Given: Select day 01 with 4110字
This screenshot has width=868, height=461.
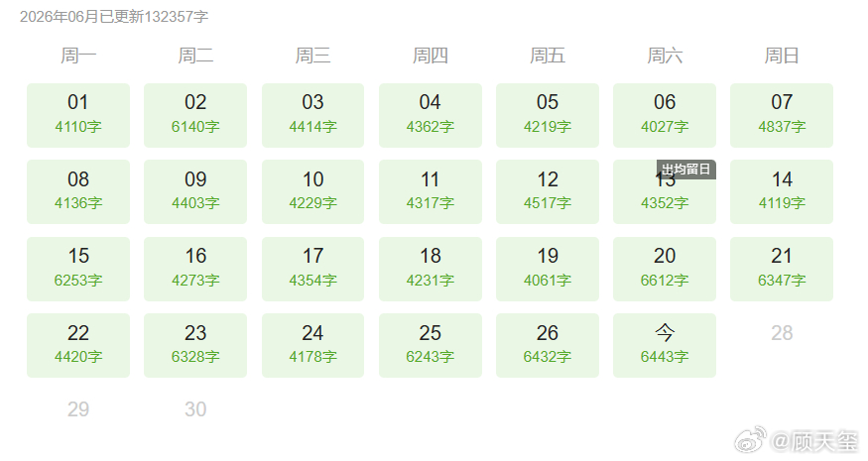Looking at the screenshot, I should point(78,115).
